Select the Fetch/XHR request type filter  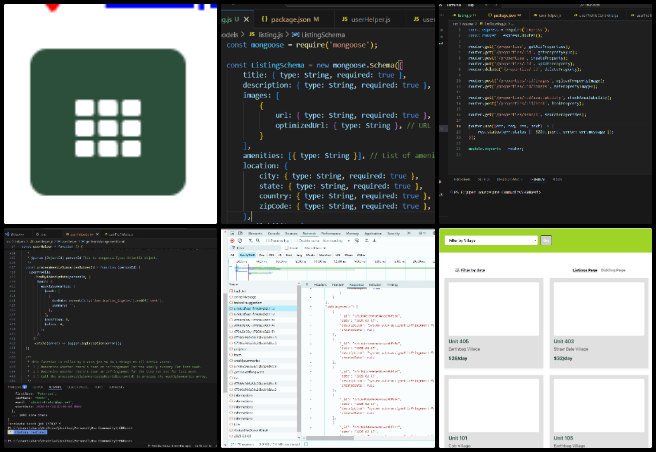(x=247, y=255)
